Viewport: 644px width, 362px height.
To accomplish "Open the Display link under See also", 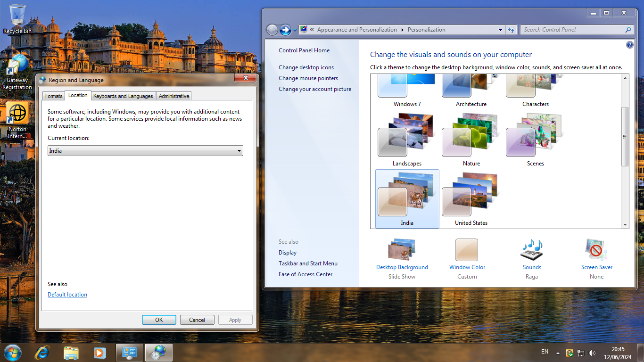I will (288, 253).
